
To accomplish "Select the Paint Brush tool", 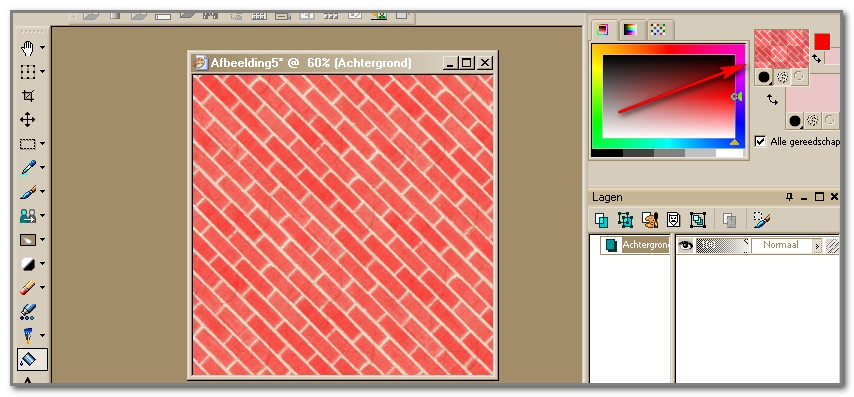I will point(28,192).
